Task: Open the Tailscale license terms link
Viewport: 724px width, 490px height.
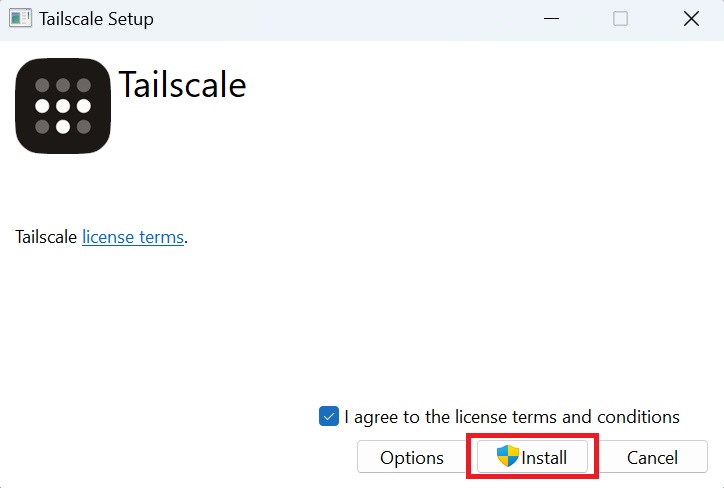Action: pos(133,238)
